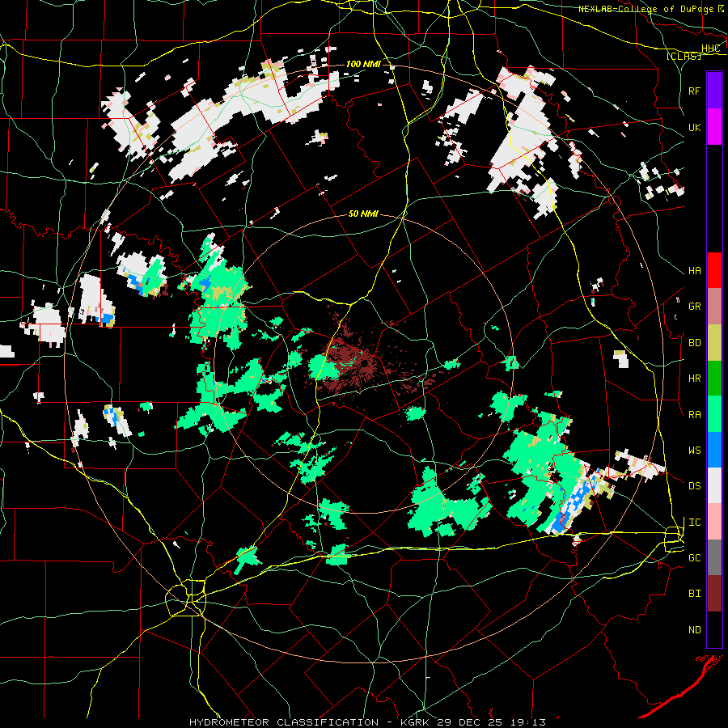728x728 pixels.
Task: Click the BD legend label
Action: click(x=694, y=343)
